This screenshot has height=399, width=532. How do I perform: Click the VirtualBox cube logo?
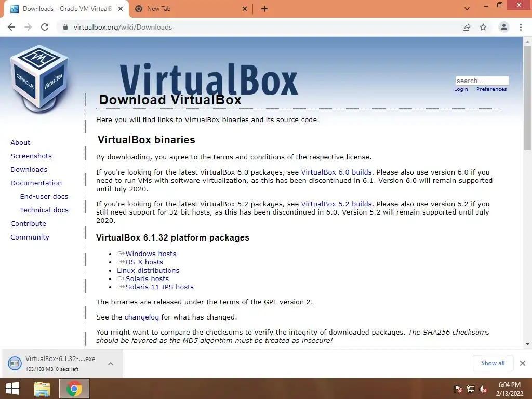tap(39, 79)
